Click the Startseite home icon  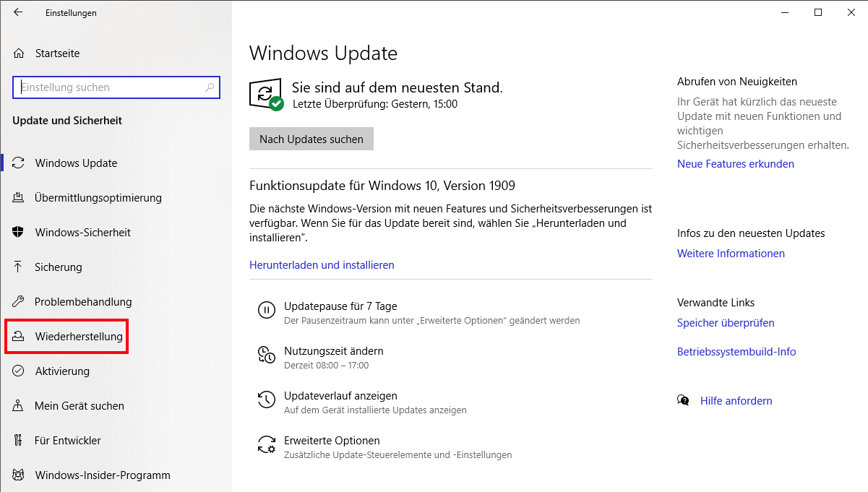tap(19, 53)
